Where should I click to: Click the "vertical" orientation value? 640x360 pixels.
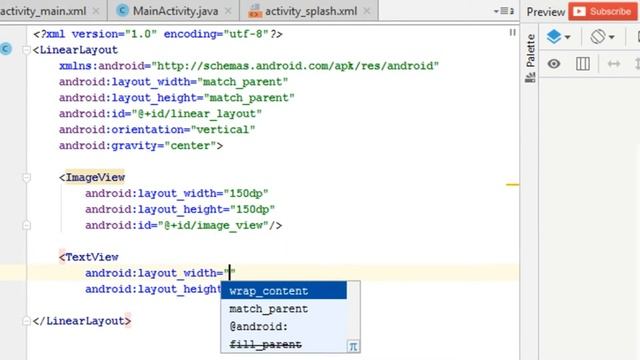(223, 130)
